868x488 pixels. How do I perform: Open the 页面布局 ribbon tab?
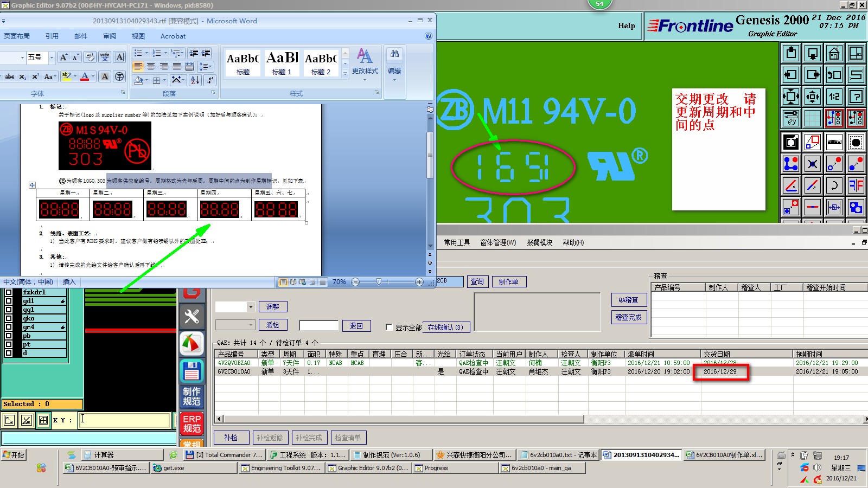(x=17, y=36)
